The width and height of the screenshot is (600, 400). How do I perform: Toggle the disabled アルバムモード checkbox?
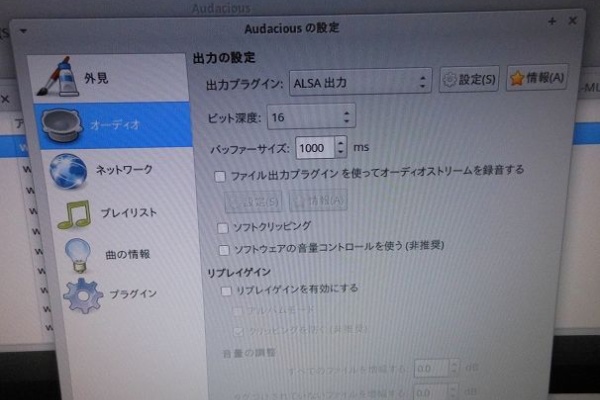[x=238, y=311]
